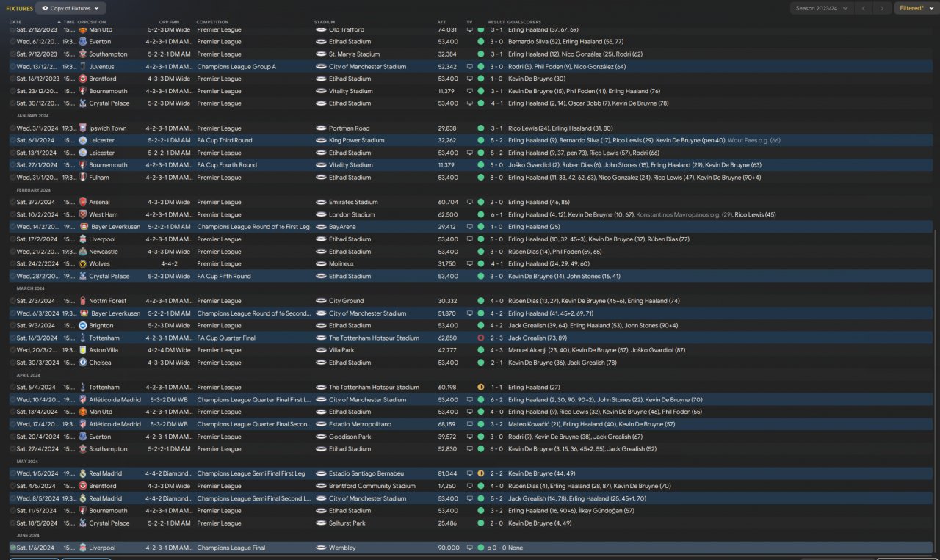Click the Fulham club badge
This screenshot has width=940, height=560.
coord(83,178)
